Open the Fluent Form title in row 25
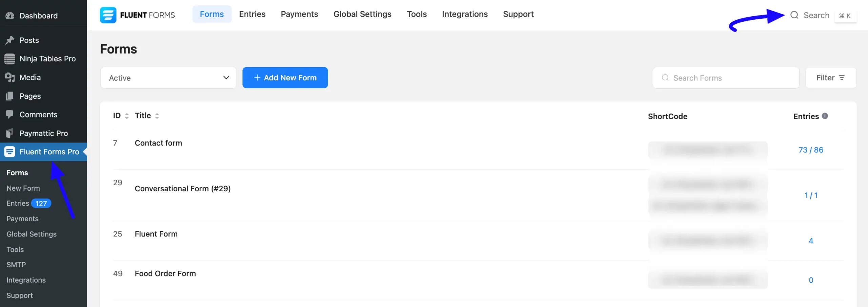Viewport: 868px width, 307px height. (156, 234)
